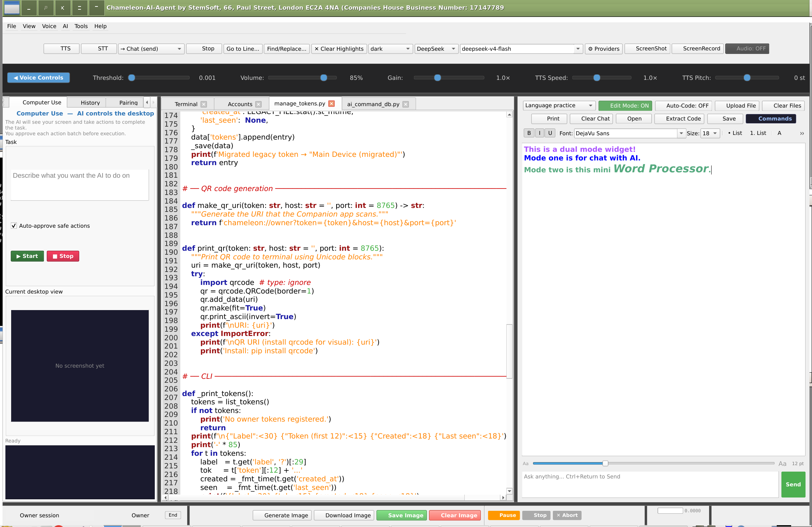Click the green Start button

coord(27,256)
